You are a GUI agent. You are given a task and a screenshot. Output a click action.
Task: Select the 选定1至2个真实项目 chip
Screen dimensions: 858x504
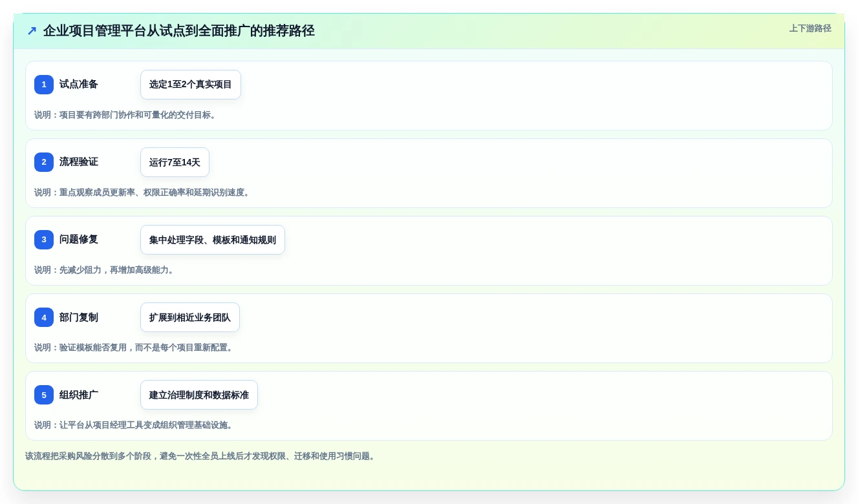pos(191,85)
